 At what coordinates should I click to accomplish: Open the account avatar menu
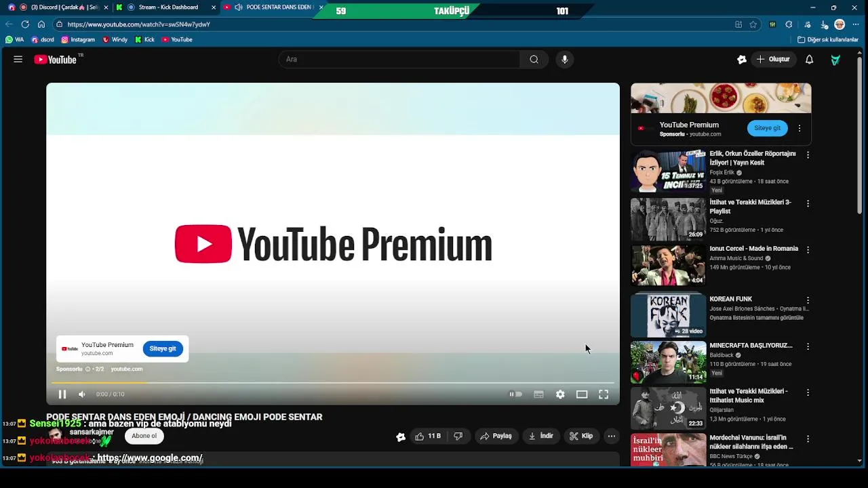836,60
